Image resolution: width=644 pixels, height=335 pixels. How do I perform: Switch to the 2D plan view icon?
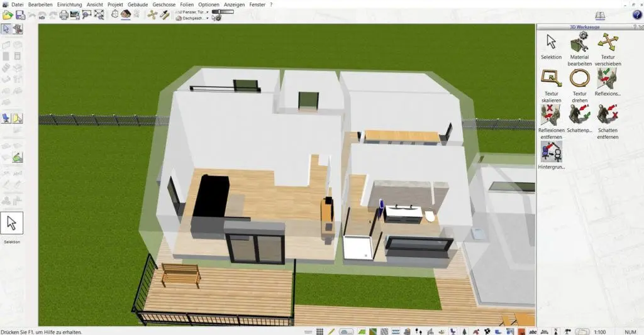click(x=115, y=14)
